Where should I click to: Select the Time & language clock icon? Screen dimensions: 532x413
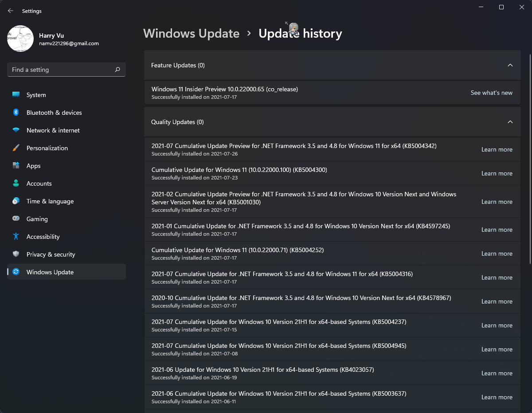[x=16, y=201]
